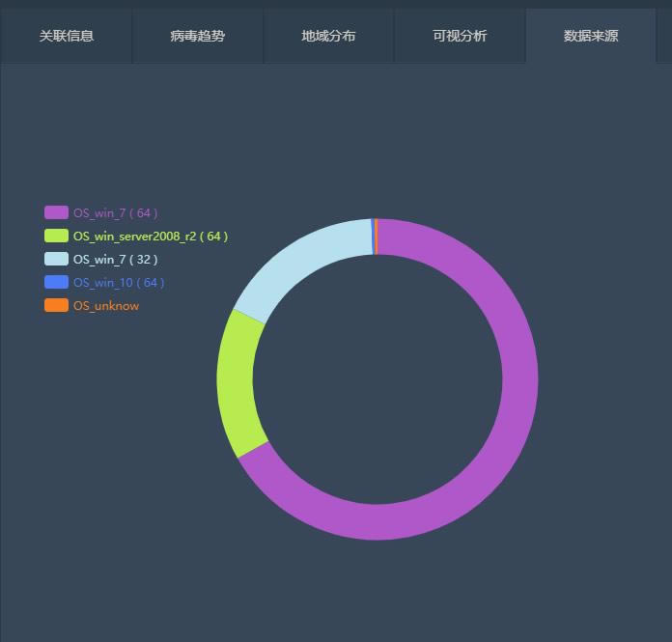Toggle the light blue OS_win_7 (32) legend icon
This screenshot has width=672, height=642.
point(56,259)
